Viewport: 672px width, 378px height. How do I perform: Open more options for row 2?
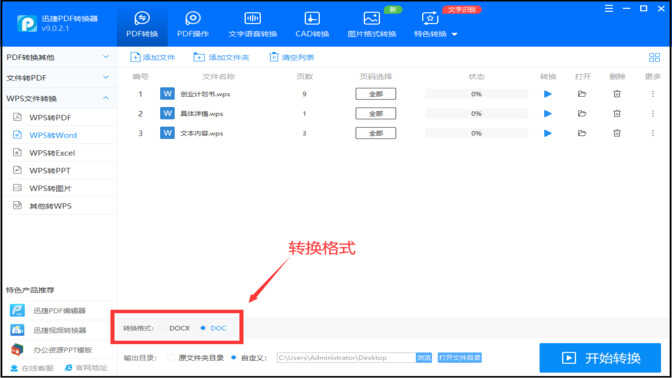(x=653, y=114)
